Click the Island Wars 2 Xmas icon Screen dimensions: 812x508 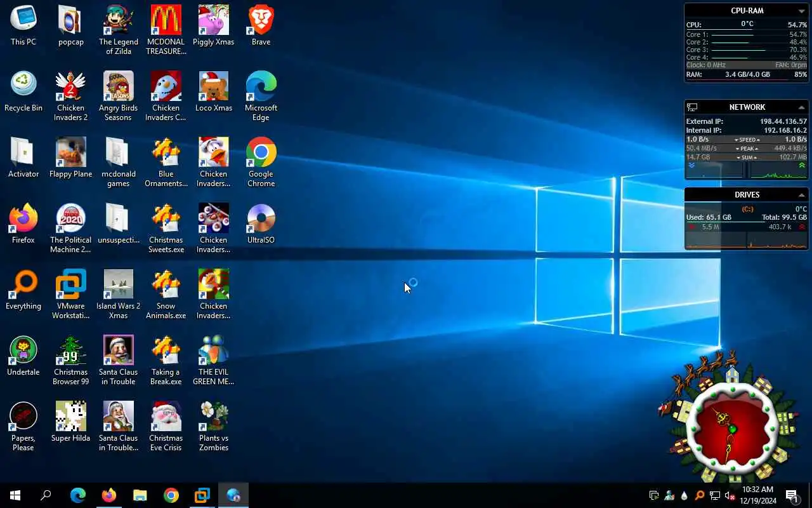click(118, 294)
